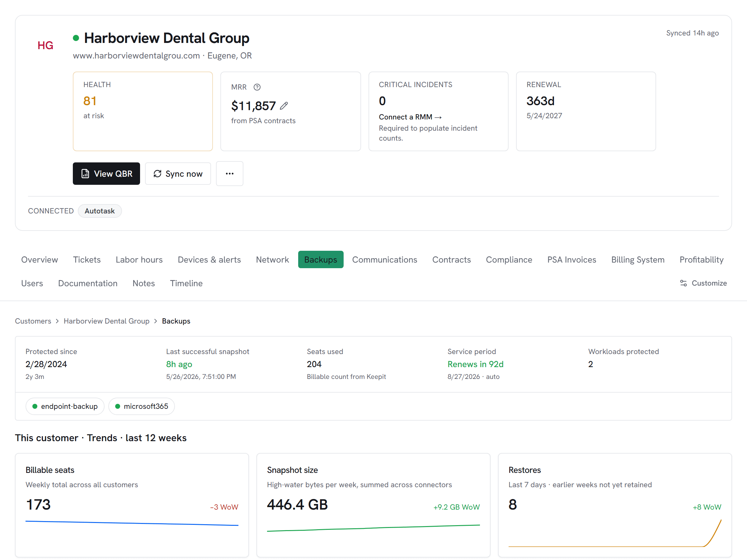Viewport: 747px width, 560px height.
Task: Navigate to Customers breadcrumb
Action: pos(33,321)
